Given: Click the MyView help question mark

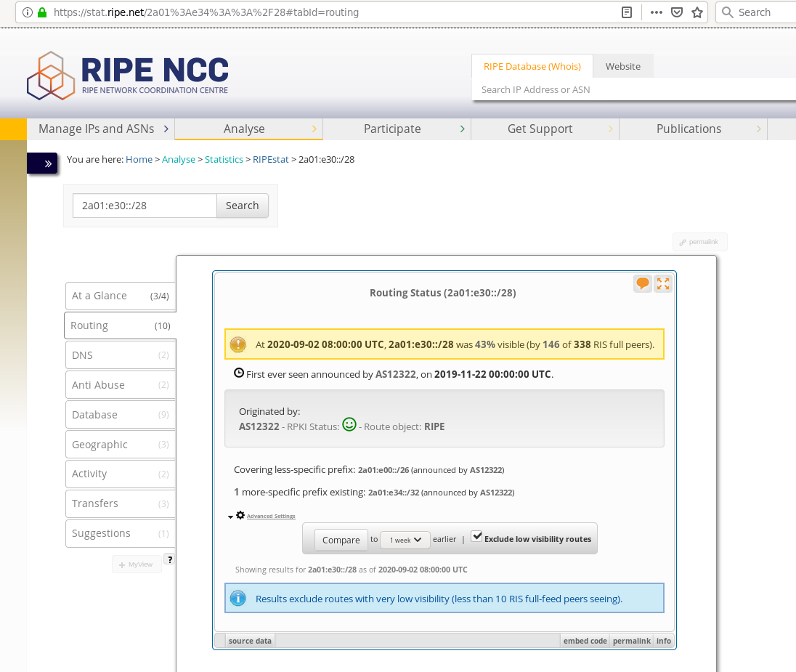Looking at the screenshot, I should click(x=169, y=559).
